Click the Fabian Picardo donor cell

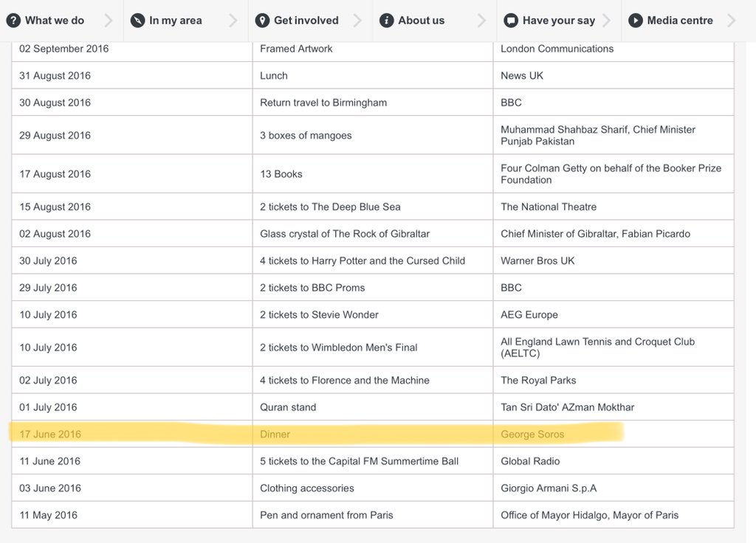pyautogui.click(x=614, y=233)
